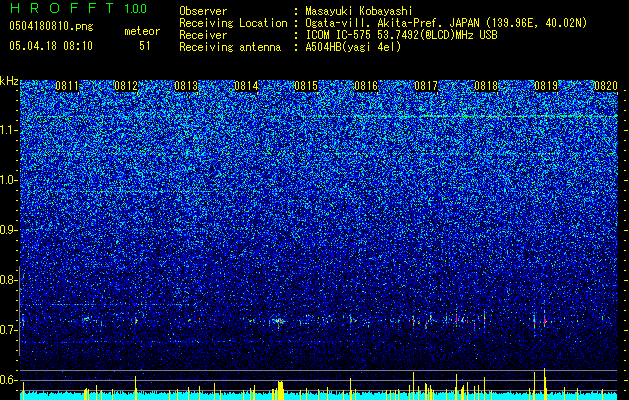The height and width of the screenshot is (400, 629).
Task: Click antenna text A504HB(yagi 4el)
Action: [353, 47]
